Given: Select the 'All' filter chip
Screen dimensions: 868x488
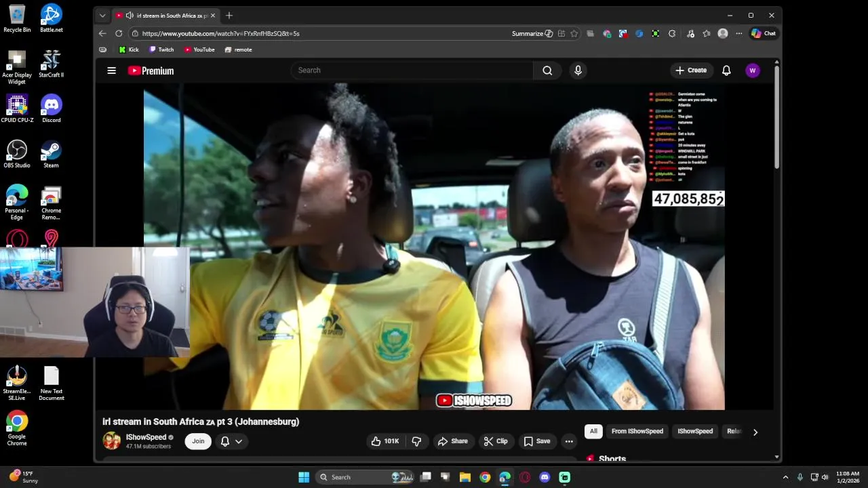Looking at the screenshot, I should [593, 431].
